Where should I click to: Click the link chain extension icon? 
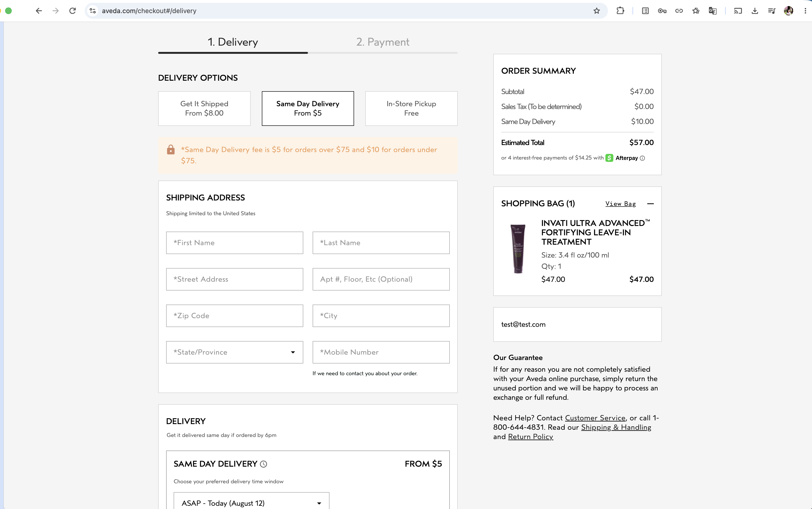pos(679,11)
